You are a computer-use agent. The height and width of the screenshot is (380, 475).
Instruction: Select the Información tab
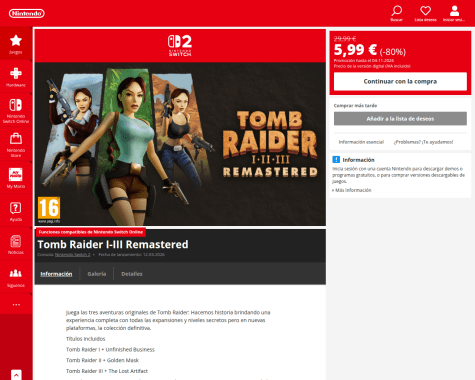[x=56, y=274]
